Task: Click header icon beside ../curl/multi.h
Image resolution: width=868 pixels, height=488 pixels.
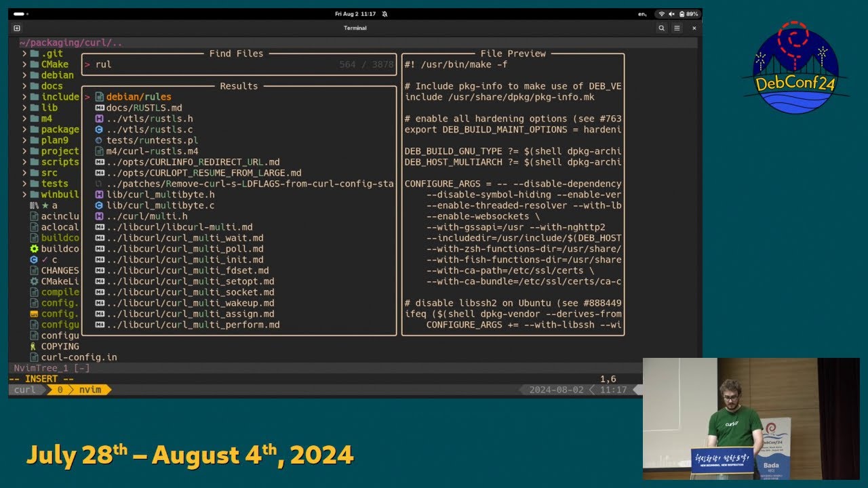Action: tap(99, 216)
